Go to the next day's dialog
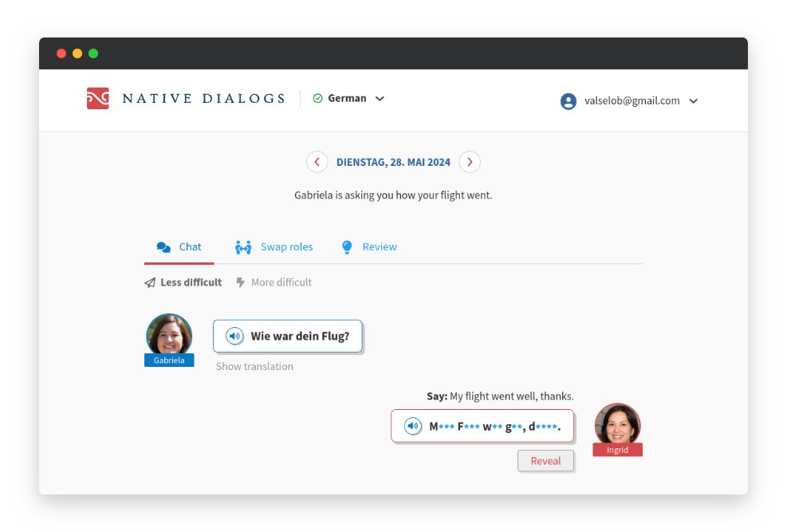The image size is (787, 532). [470, 162]
